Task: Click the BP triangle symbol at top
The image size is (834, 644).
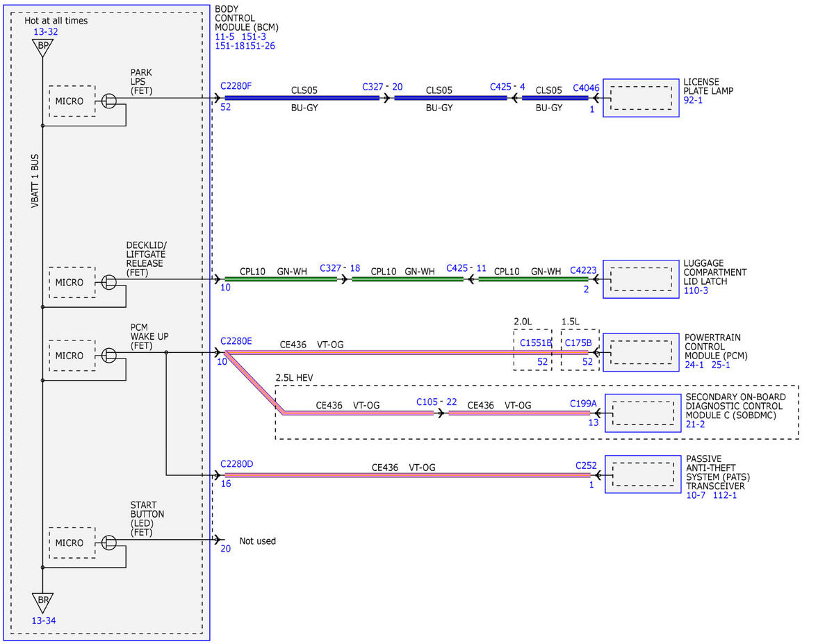Action: point(42,47)
